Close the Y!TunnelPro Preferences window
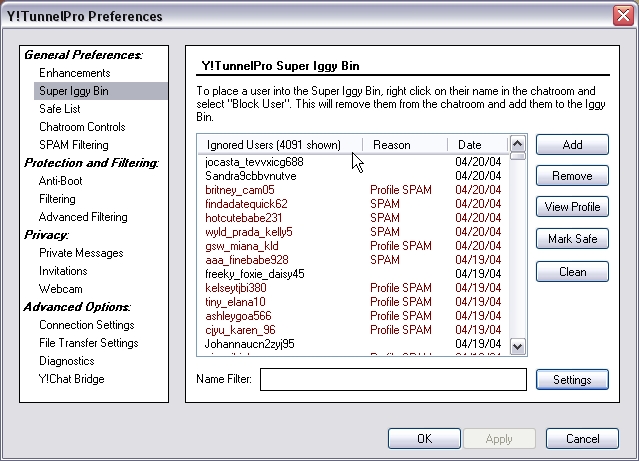The image size is (639, 461). [623, 16]
